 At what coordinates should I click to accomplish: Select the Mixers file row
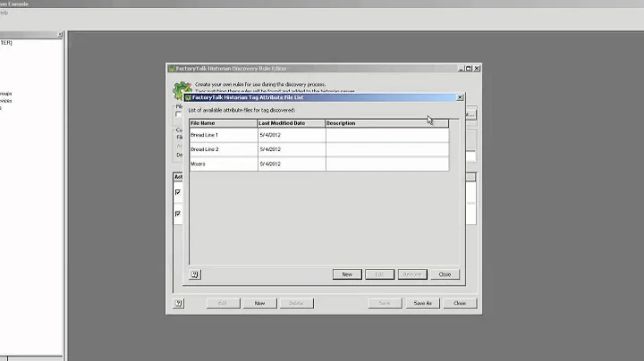319,164
